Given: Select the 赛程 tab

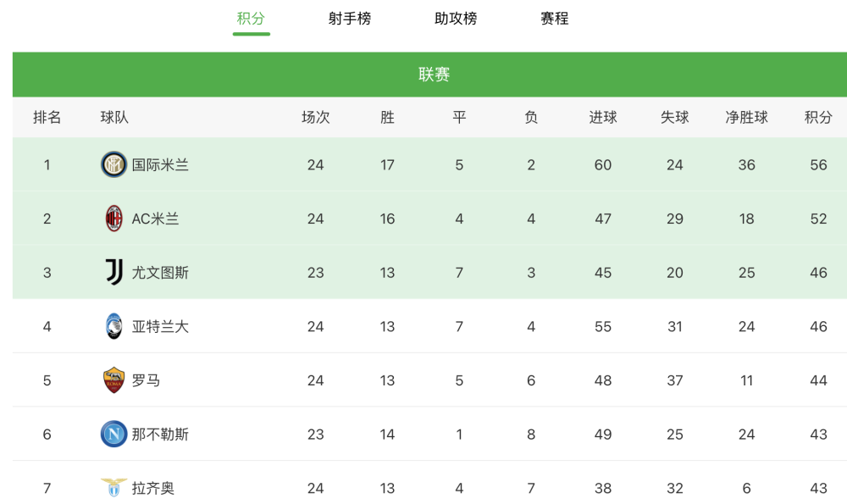Looking at the screenshot, I should (x=555, y=19).
